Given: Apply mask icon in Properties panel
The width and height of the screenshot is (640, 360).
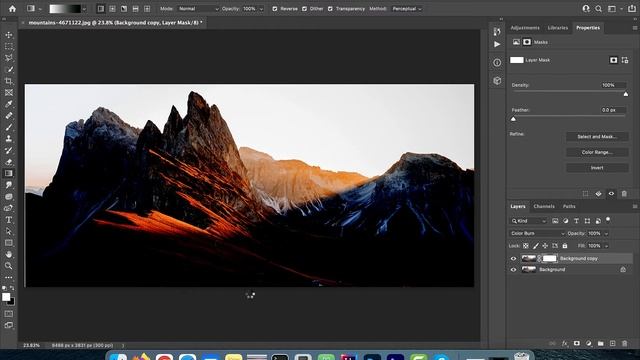Looking at the screenshot, I should [598, 194].
